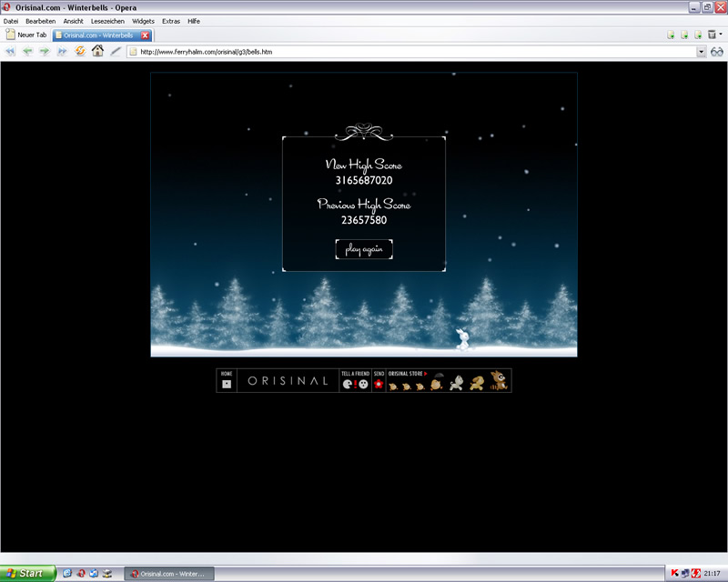Click the white cat character icon

(457, 383)
